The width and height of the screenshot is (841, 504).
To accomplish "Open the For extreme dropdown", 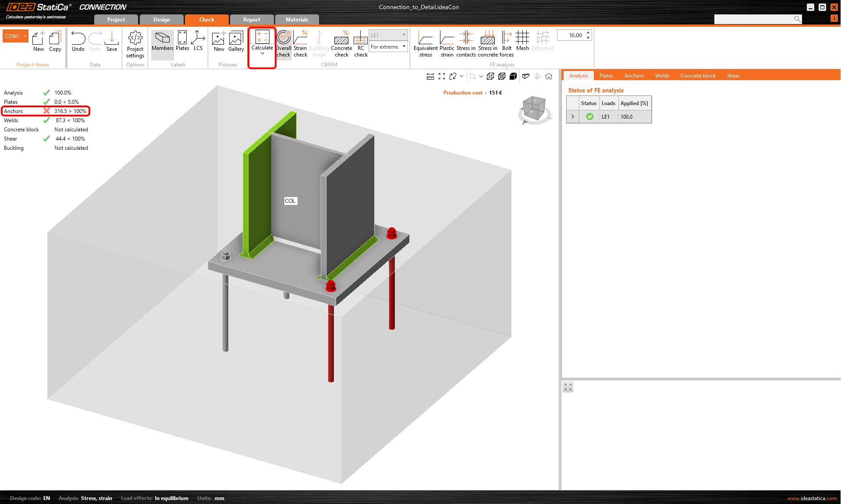I will [388, 47].
